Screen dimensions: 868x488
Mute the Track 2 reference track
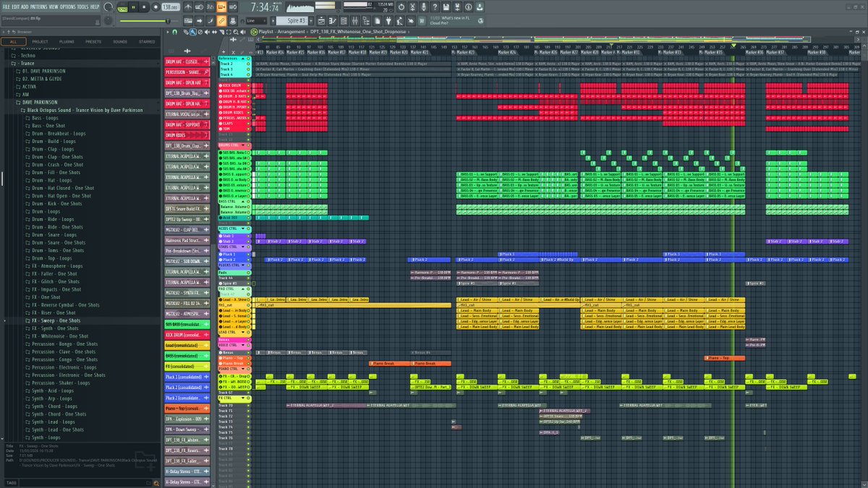[x=248, y=64]
